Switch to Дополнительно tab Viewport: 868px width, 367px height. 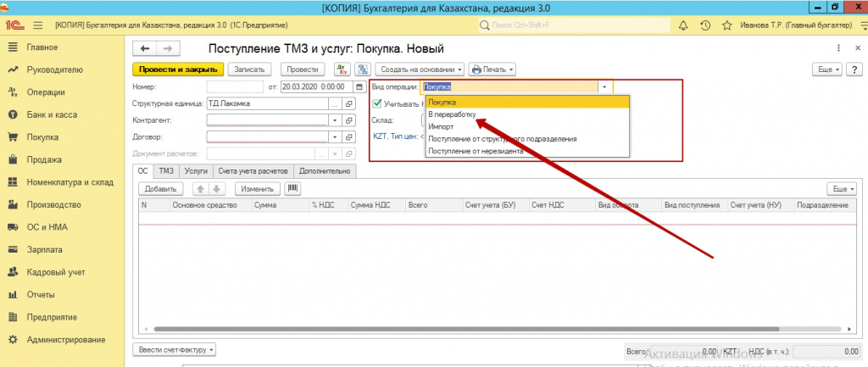click(325, 171)
